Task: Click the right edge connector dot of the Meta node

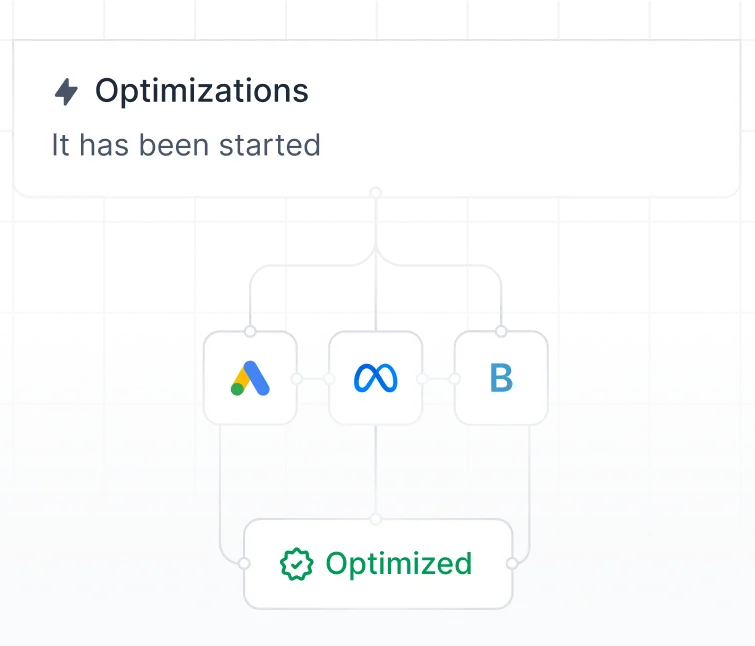Action: [x=422, y=379]
